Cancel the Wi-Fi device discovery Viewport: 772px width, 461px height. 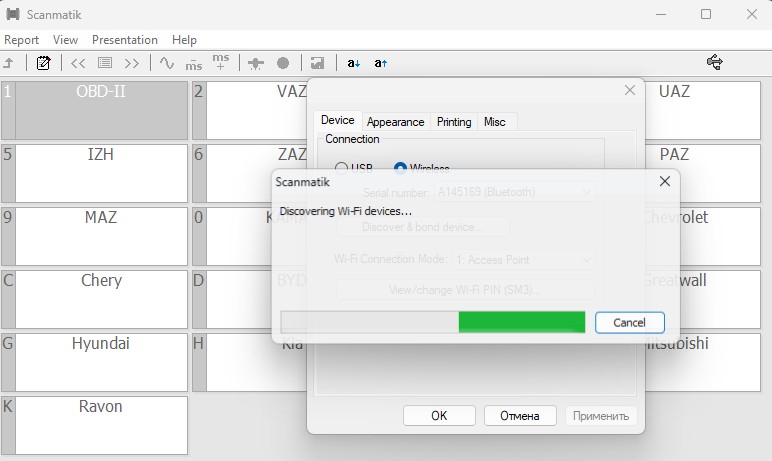click(x=629, y=322)
